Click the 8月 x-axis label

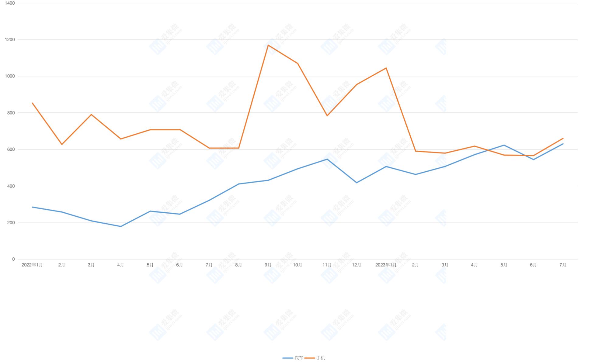coord(238,265)
